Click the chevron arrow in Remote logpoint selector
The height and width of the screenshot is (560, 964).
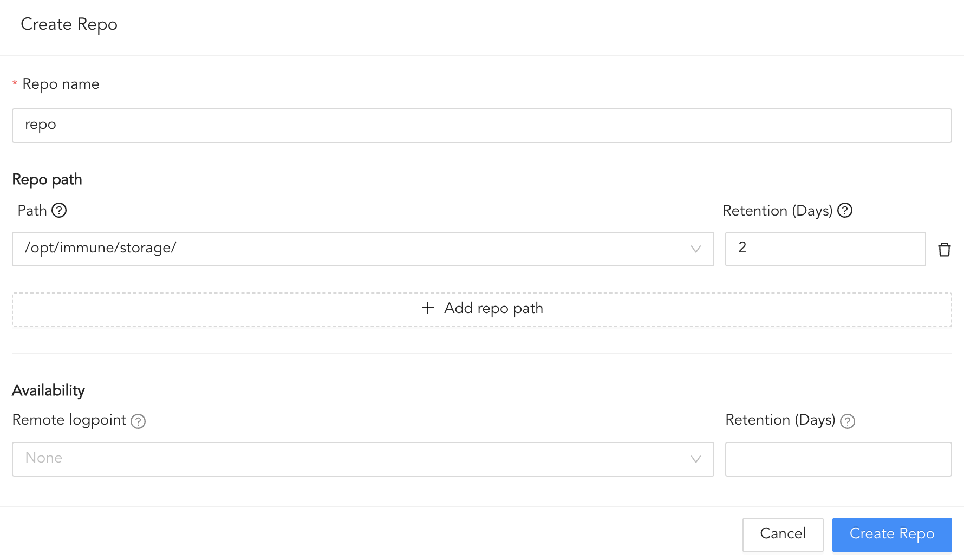(x=696, y=459)
